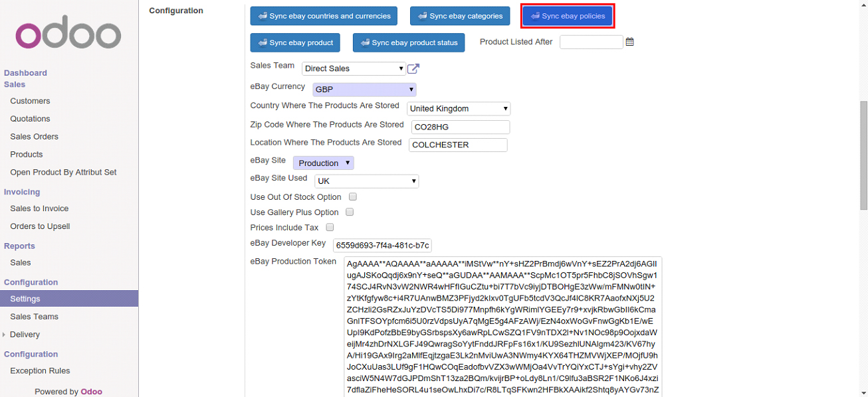The image size is (868, 397).
Task: Enable Use Gallery Plus Option checkbox
Action: pos(350,212)
